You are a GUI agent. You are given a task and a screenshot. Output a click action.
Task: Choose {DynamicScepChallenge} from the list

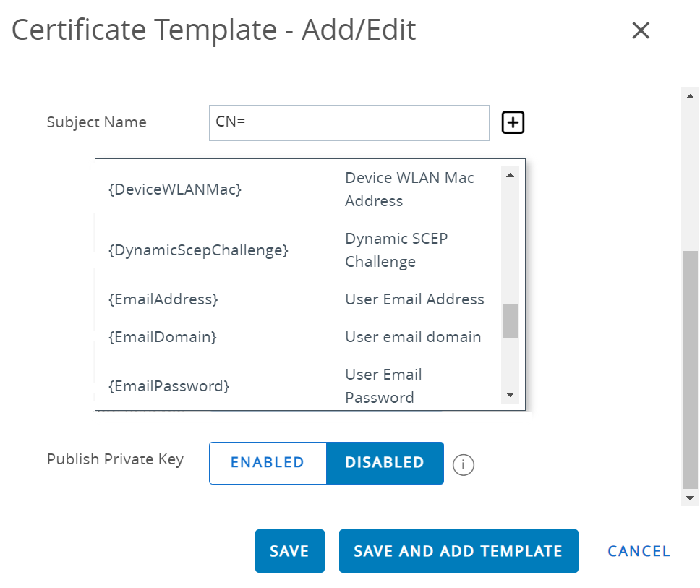[x=198, y=250]
